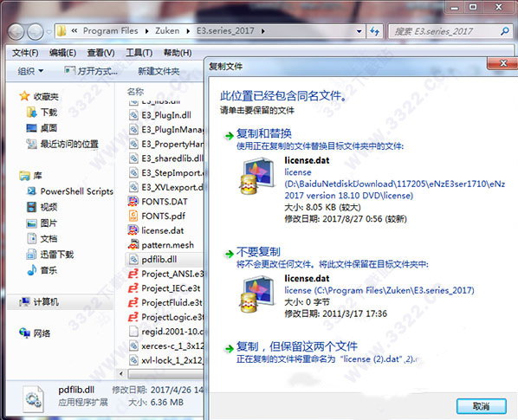The width and height of the screenshot is (518, 420).
Task: Select the license.dat file icon in list
Action: tap(133, 230)
